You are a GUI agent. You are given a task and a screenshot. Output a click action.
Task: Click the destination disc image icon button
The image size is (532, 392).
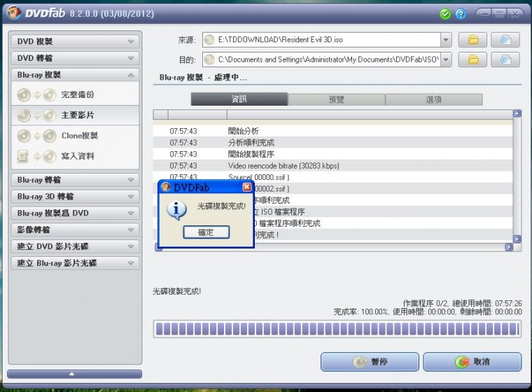(505, 59)
